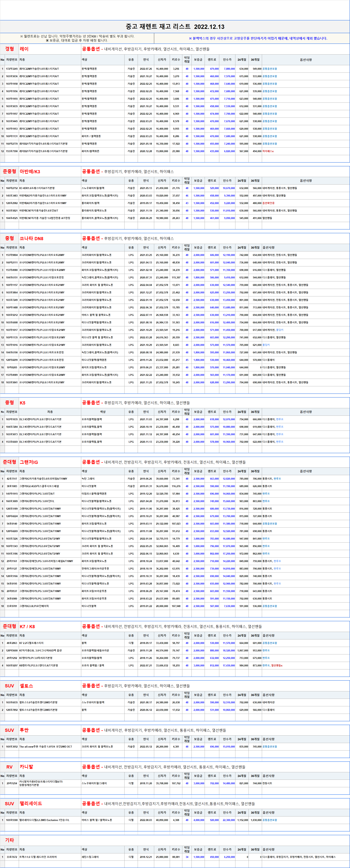The image size is (350, 868).
Task: Click plate number 165하1035
Action: click(x=12, y=419)
